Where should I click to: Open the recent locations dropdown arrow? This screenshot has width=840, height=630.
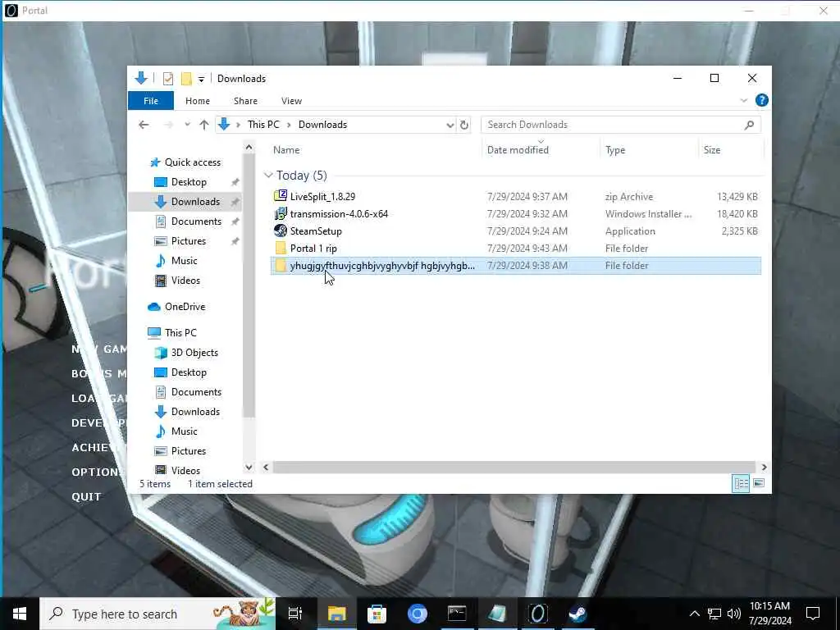(187, 125)
